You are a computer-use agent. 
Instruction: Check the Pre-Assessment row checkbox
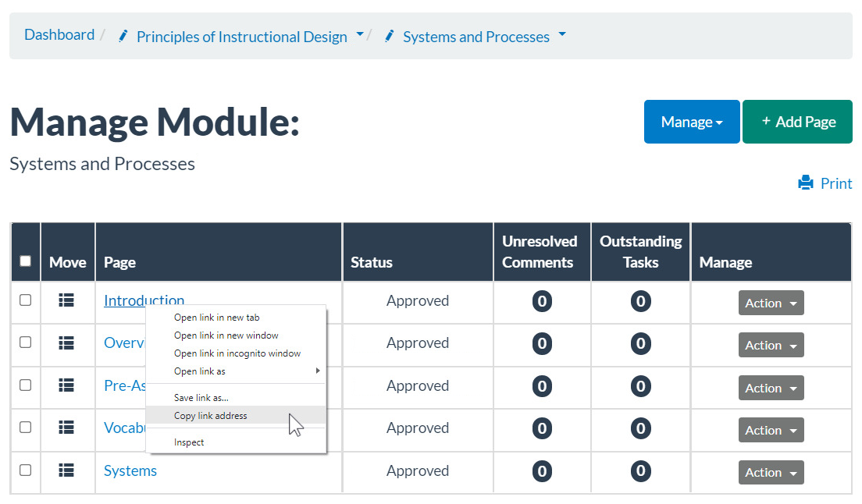point(25,385)
